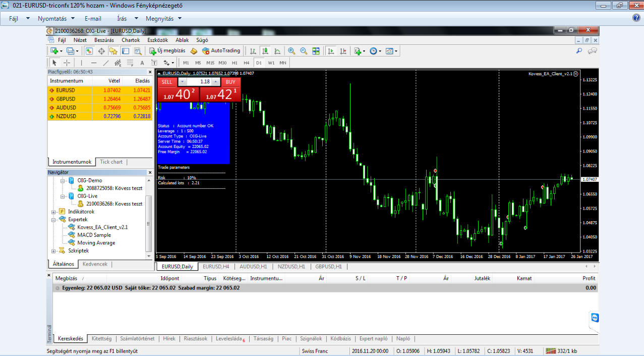Click the Data Window crosshair icon
Viewport: 644px width, 356px height.
pyautogui.click(x=101, y=51)
